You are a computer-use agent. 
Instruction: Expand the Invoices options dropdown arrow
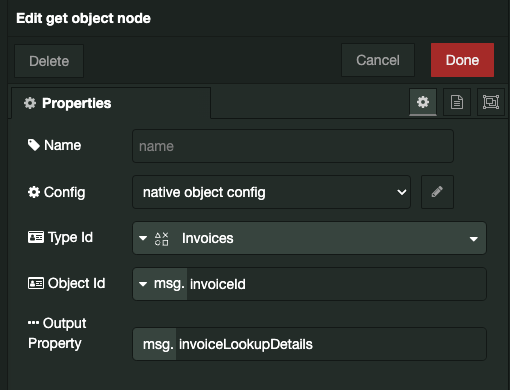474,239
